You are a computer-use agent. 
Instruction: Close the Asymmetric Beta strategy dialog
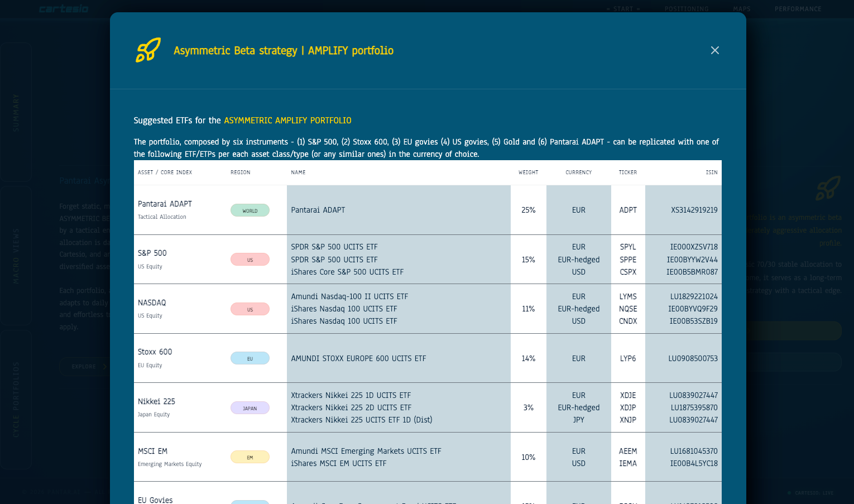(x=714, y=50)
